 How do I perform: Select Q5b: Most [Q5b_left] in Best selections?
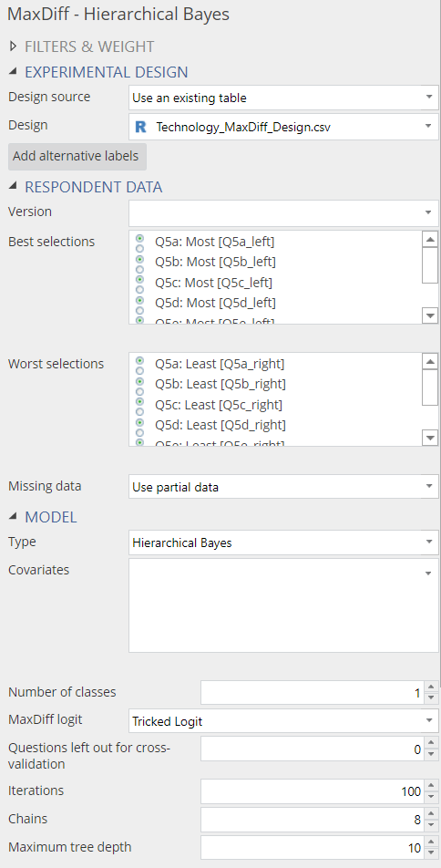215,262
